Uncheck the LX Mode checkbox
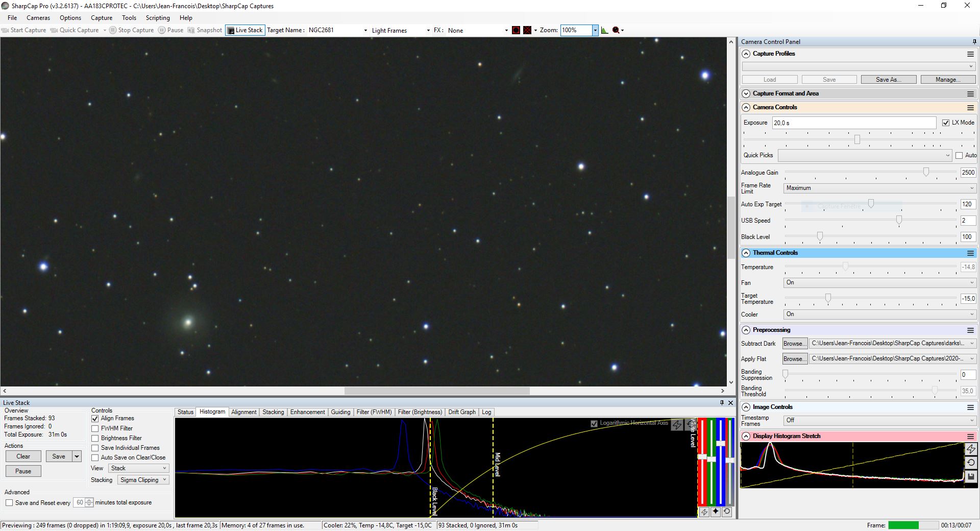 coord(946,123)
